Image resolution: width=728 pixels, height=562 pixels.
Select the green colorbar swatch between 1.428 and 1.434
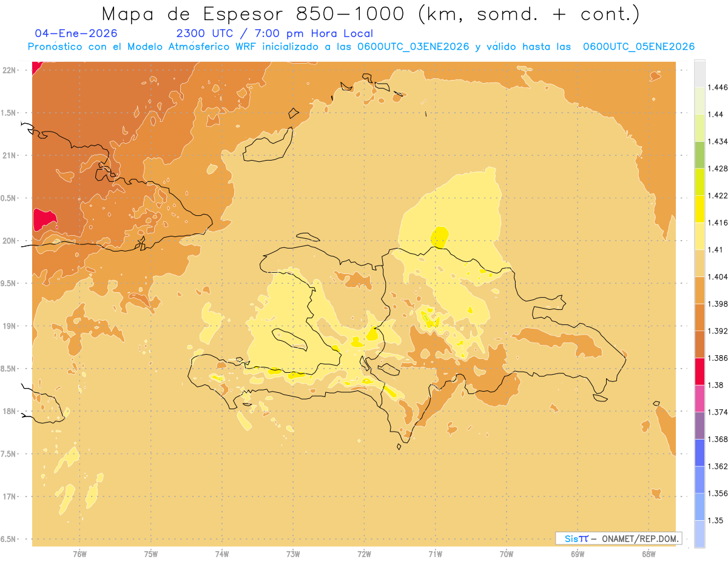click(x=699, y=155)
